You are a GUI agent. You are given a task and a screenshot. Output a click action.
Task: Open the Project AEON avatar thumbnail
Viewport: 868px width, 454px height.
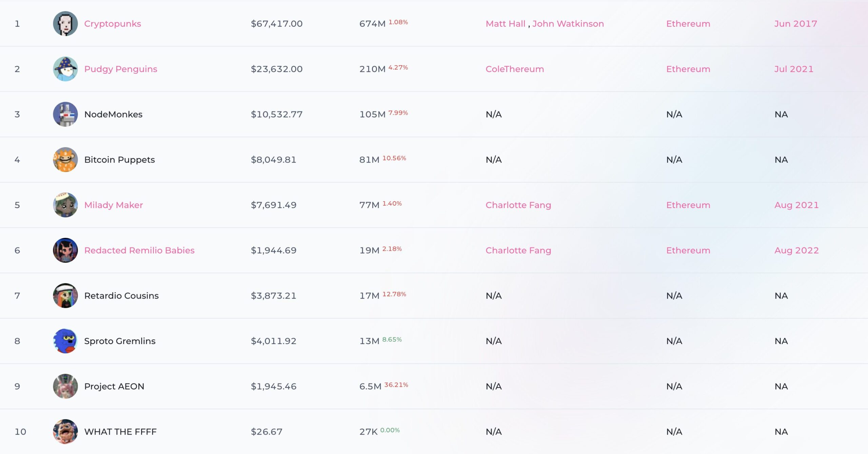point(65,386)
